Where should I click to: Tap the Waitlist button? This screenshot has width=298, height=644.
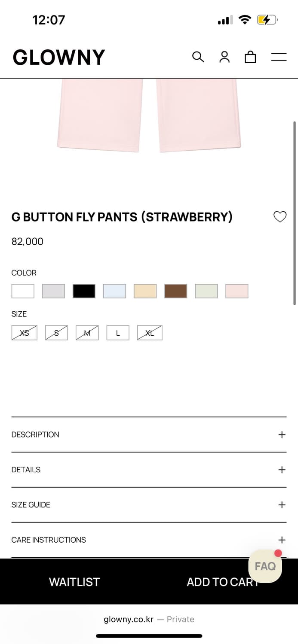pyautogui.click(x=74, y=582)
